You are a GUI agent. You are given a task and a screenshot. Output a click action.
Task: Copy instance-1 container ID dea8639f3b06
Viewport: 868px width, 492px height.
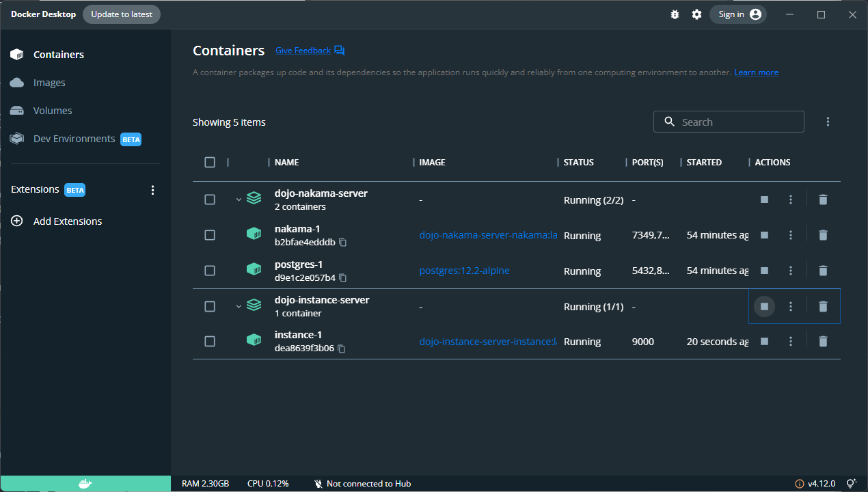342,348
